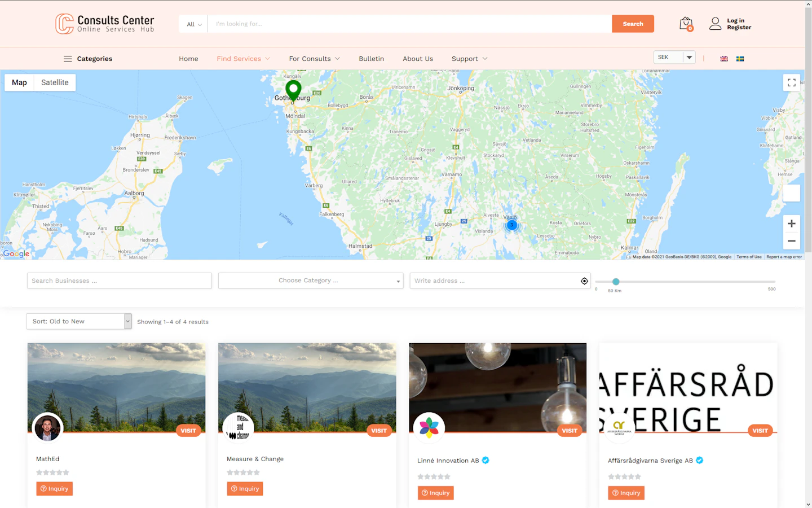Viewport: 812px width, 508px height.
Task: Zoom in on the map
Action: tap(792, 224)
